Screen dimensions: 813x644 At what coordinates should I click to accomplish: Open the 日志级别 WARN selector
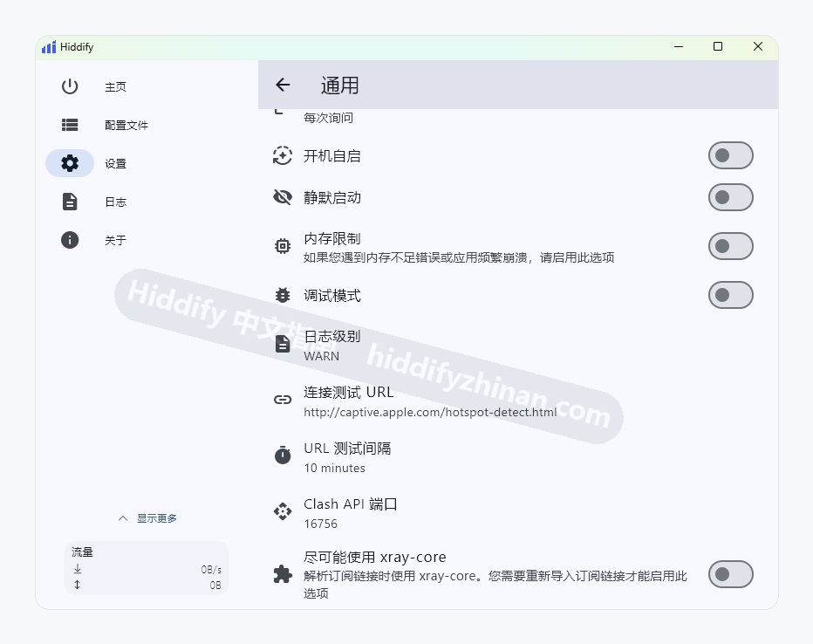point(518,346)
